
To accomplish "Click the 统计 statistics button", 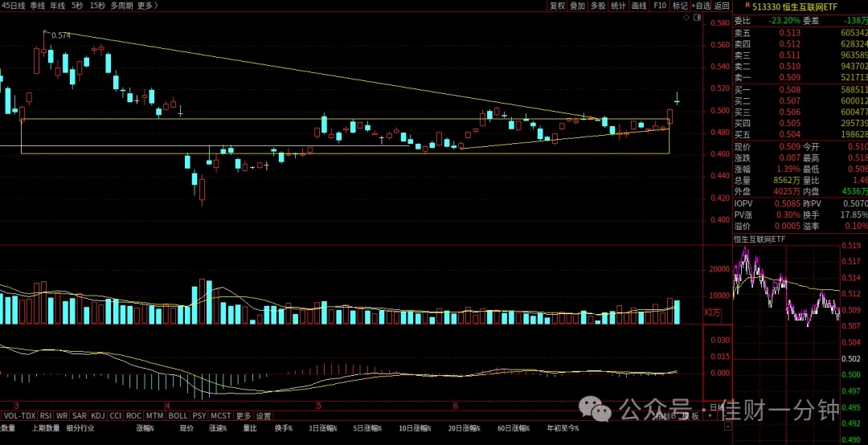I will point(618,6).
